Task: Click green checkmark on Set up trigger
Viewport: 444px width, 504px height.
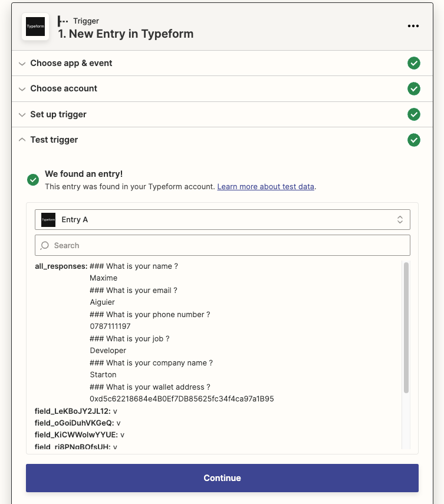Action: point(414,114)
